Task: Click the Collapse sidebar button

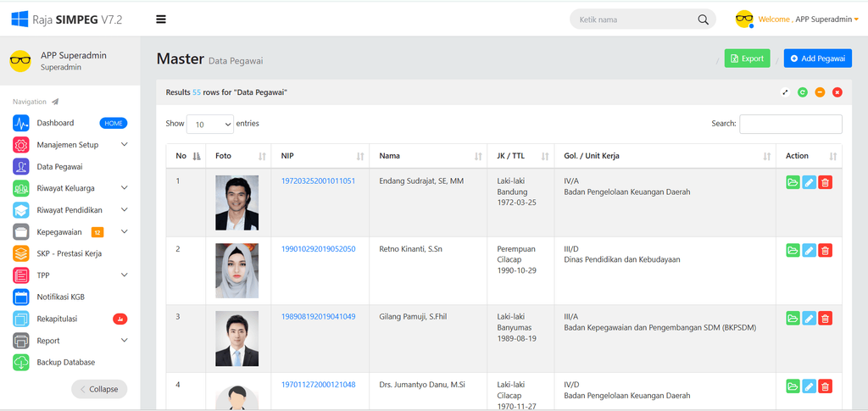Action: [x=99, y=389]
